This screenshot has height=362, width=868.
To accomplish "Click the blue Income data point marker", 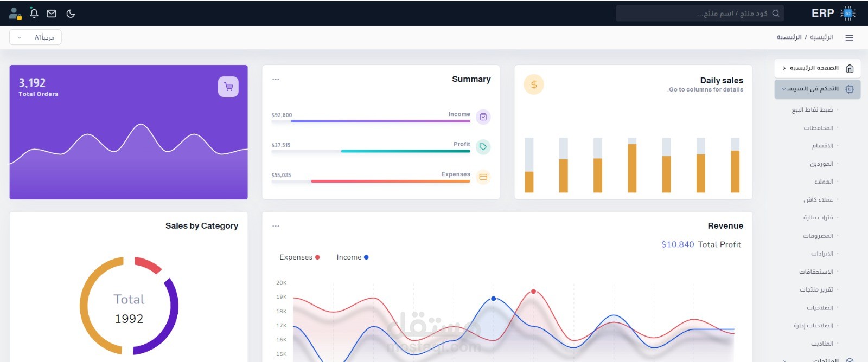I will [493, 299].
